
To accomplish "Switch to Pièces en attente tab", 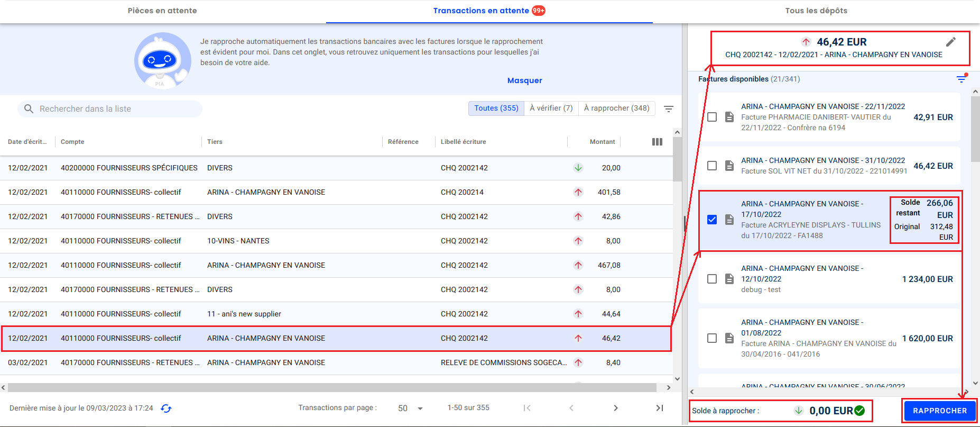I will (x=162, y=11).
